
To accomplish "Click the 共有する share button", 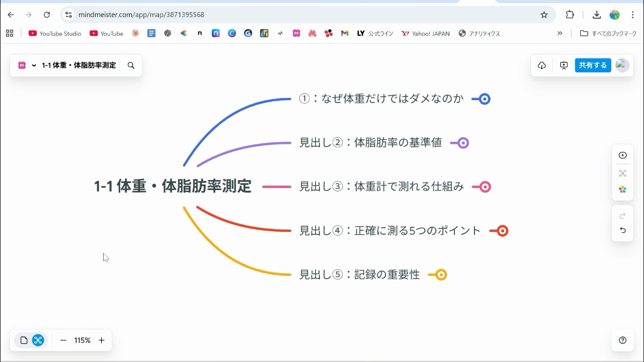I will coord(593,65).
